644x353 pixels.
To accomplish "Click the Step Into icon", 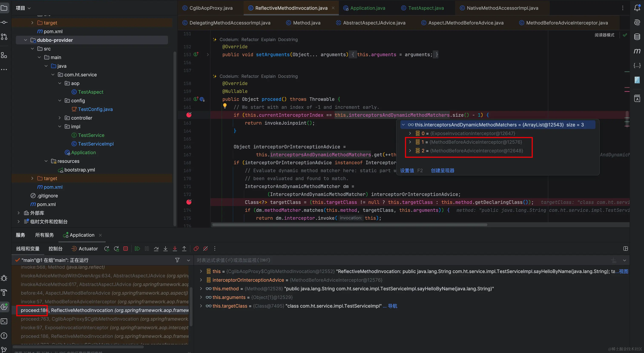I will [x=165, y=249].
